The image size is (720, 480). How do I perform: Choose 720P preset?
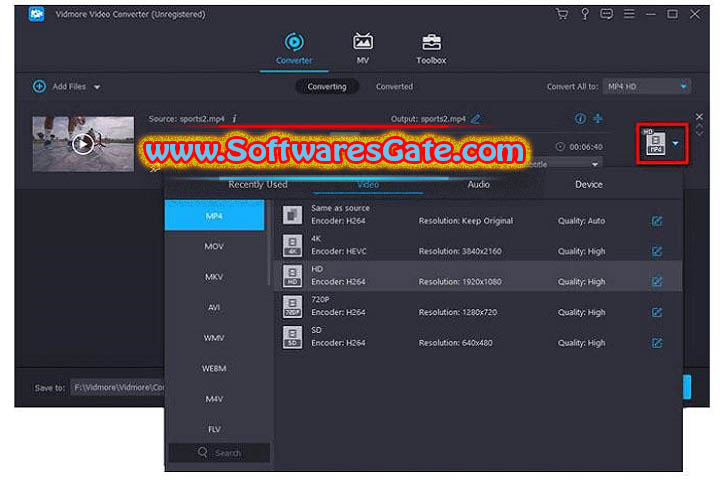[x=478, y=306]
